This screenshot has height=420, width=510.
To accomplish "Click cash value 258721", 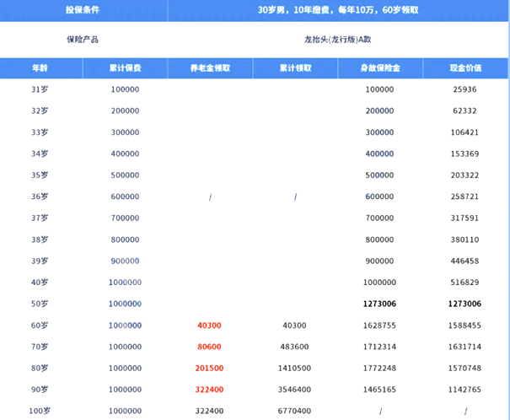I will [x=464, y=197].
